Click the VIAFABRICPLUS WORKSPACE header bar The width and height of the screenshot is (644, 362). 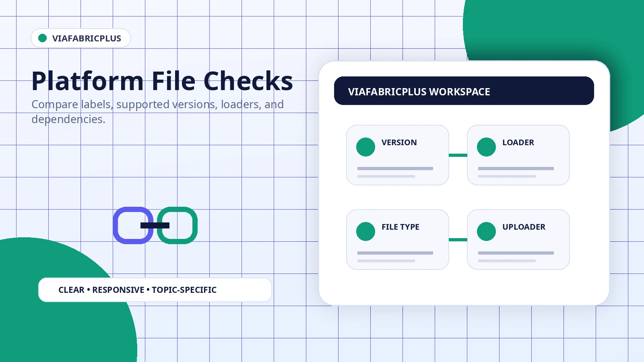pos(464,91)
